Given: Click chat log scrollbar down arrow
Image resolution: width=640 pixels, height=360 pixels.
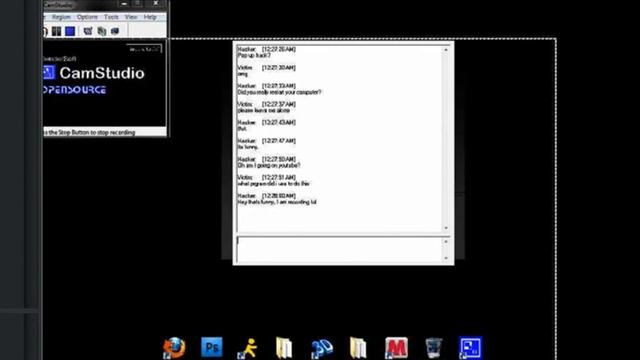Looking at the screenshot, I should [x=446, y=228].
